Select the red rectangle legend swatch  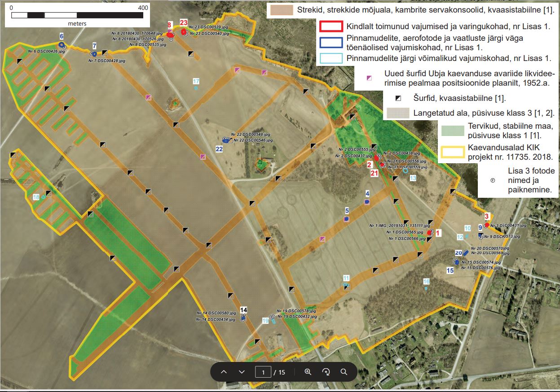point(332,26)
